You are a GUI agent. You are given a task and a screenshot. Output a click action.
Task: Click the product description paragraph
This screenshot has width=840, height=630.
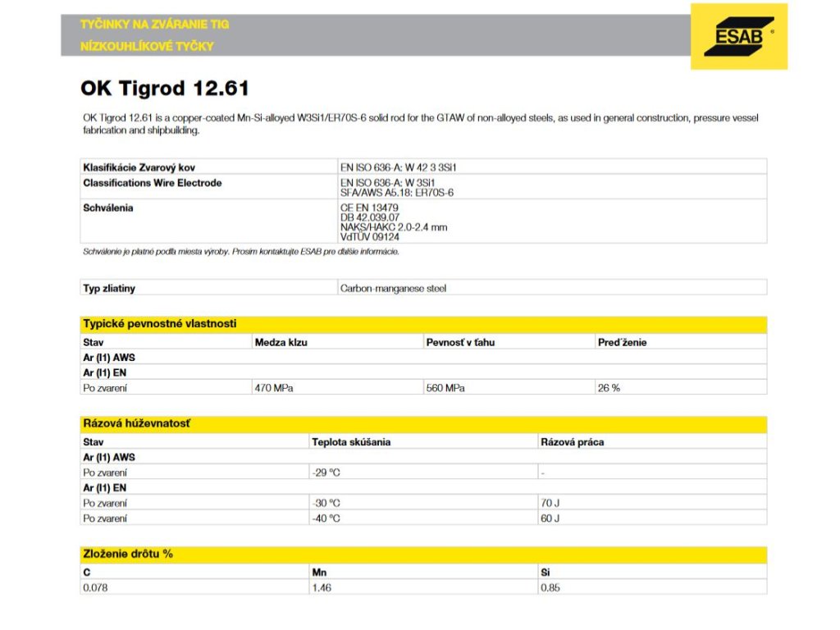(421, 124)
